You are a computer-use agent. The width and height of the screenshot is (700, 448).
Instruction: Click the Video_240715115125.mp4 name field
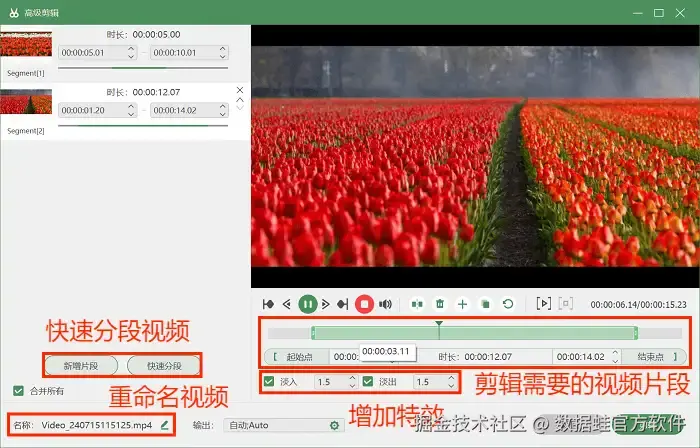[97, 425]
